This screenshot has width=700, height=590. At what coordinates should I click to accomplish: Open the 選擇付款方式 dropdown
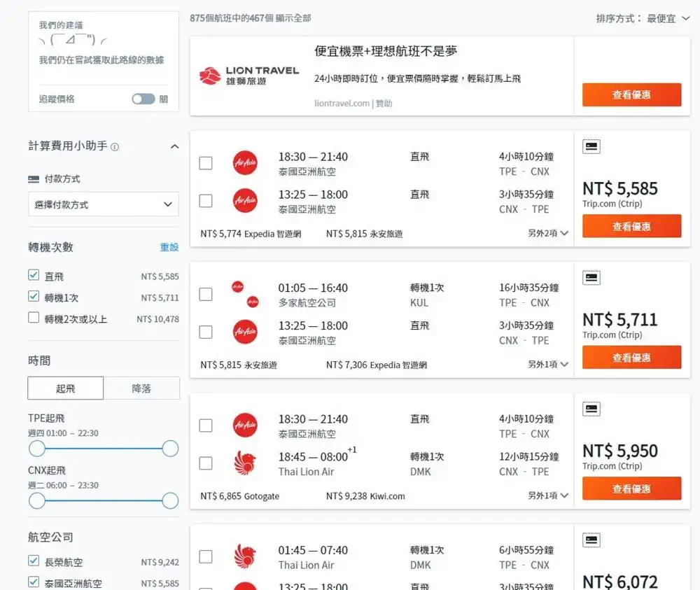(x=104, y=204)
